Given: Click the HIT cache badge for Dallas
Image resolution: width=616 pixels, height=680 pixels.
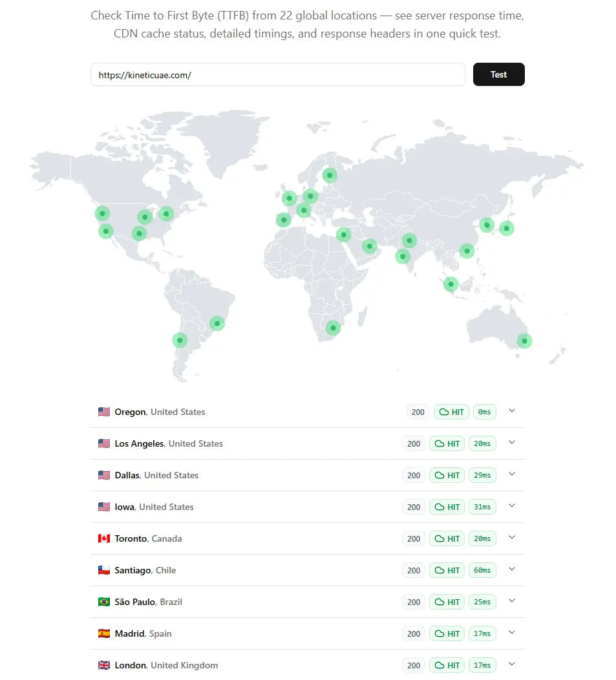Looking at the screenshot, I should pyautogui.click(x=447, y=475).
